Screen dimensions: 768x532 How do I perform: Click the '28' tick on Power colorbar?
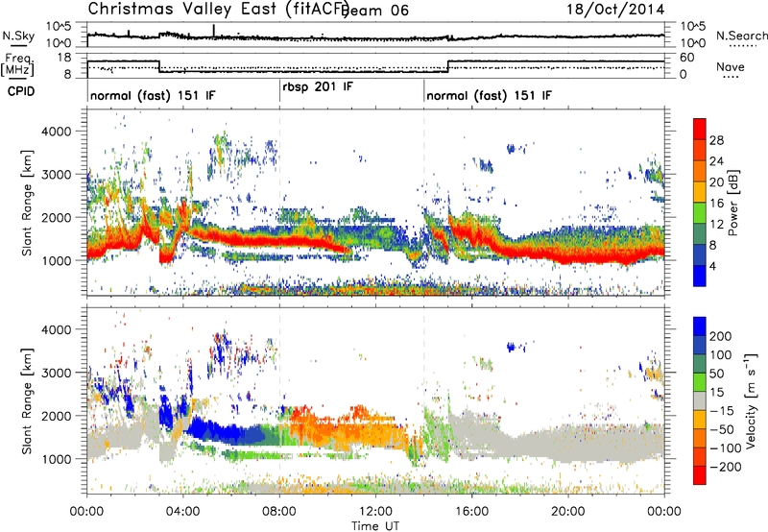[x=716, y=140]
